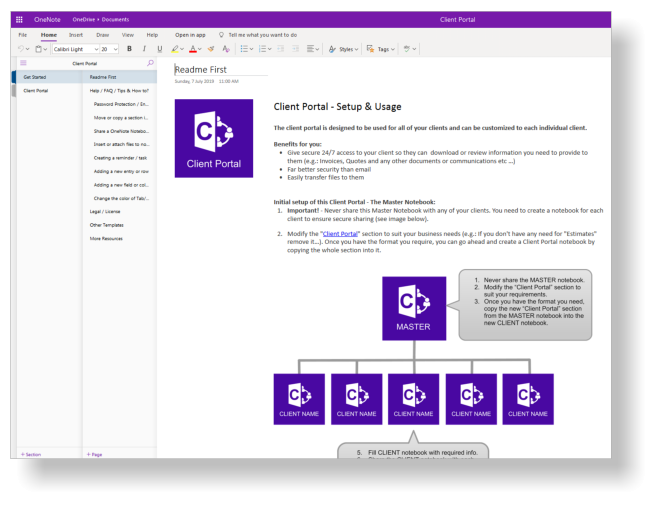
Task: Click the OneNote app name in header
Action: coord(47,19)
